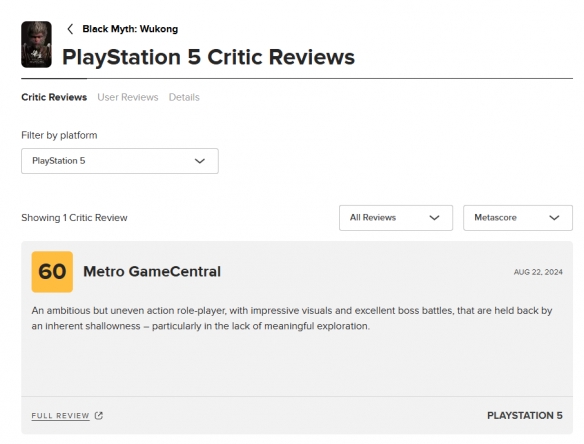Click the All Reviews dropdown arrow
This screenshot has height=444, width=584.
pyautogui.click(x=434, y=218)
